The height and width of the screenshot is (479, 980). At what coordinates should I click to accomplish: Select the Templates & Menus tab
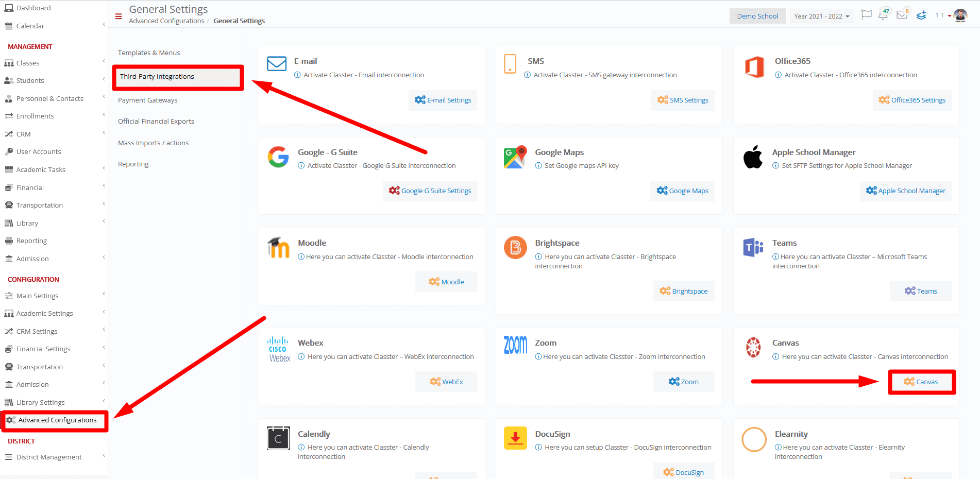149,53
